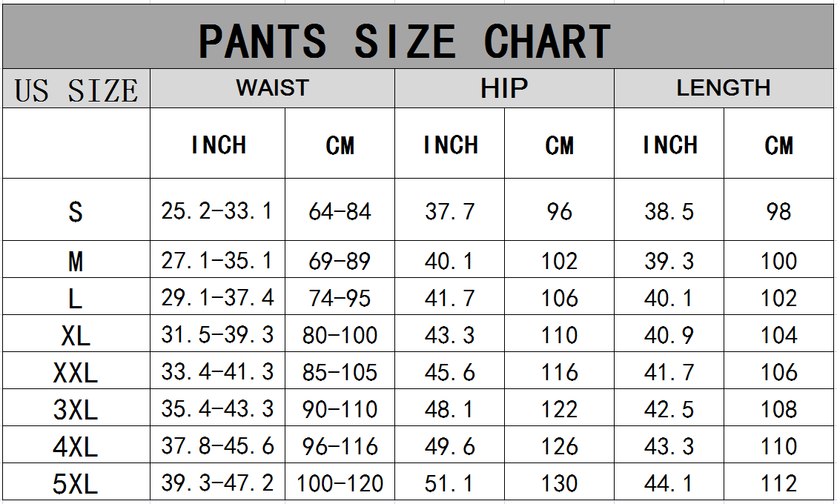Viewport: 837px width, 504px height.
Task: Click the PANTS SIZE CHART title
Action: tap(404, 41)
